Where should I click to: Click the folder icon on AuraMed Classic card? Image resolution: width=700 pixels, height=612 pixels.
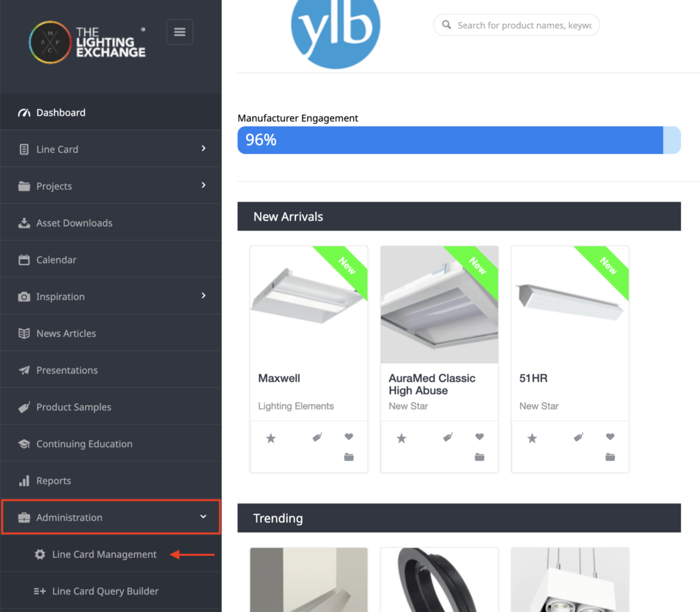[x=479, y=457]
